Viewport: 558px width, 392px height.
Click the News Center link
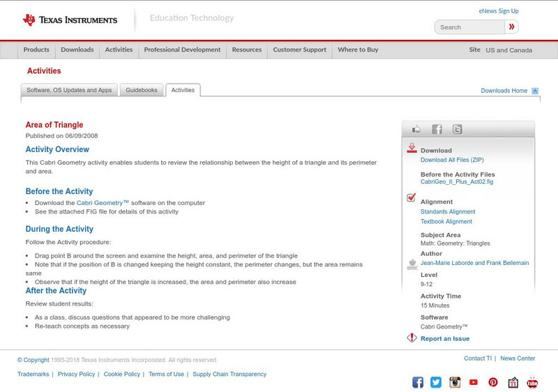point(518,359)
